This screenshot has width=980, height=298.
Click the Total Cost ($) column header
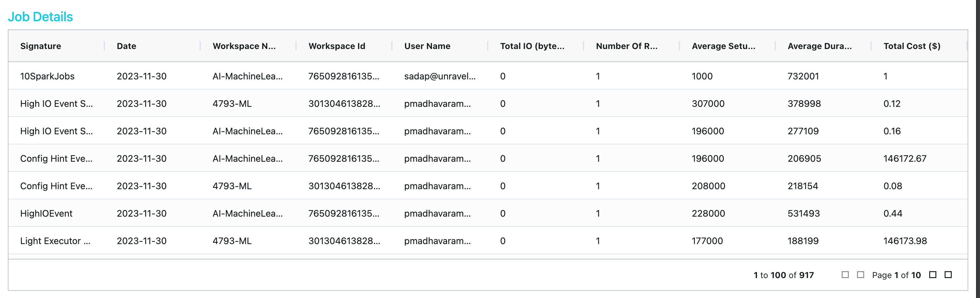point(912,46)
